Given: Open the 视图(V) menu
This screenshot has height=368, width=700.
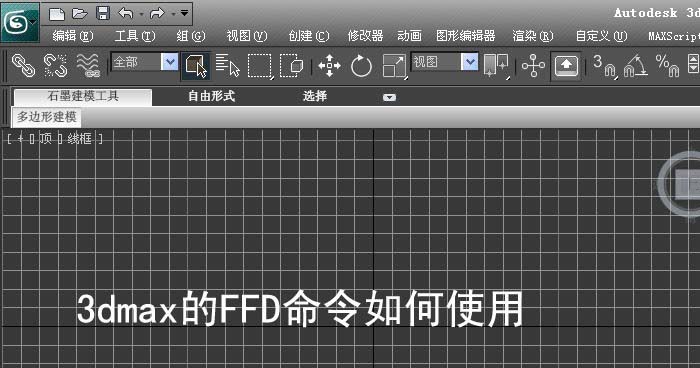Looking at the screenshot, I should coord(246,36).
